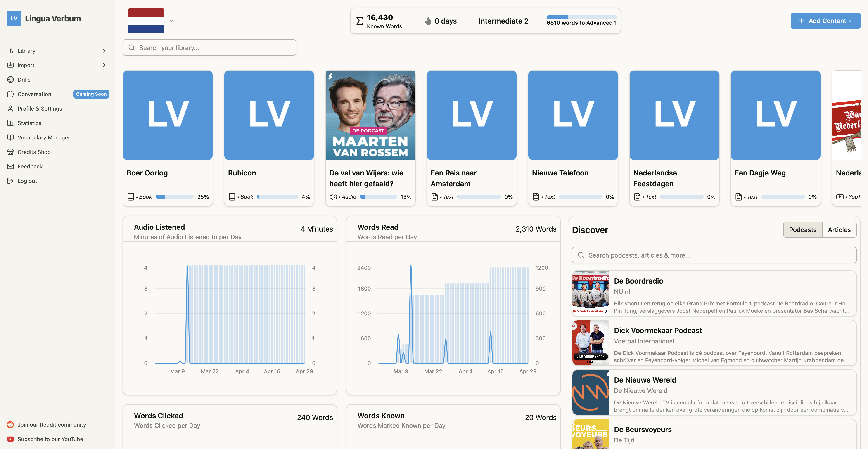This screenshot has width=868, height=449.
Task: Click the Intermediate 2 level label
Action: [503, 21]
